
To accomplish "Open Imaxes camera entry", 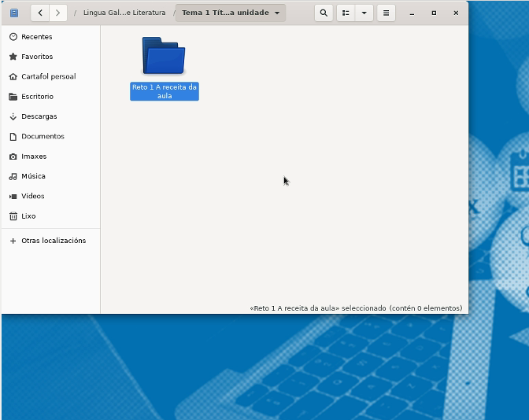I will (x=34, y=157).
